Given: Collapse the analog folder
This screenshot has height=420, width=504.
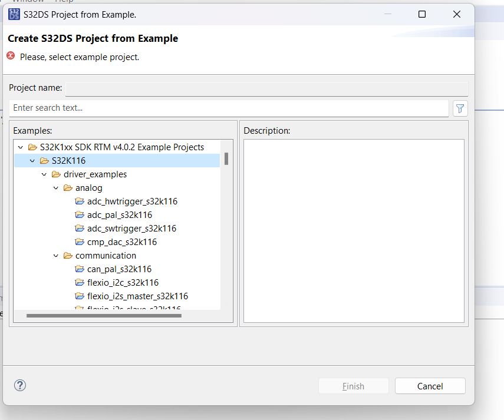Looking at the screenshot, I should [x=56, y=188].
